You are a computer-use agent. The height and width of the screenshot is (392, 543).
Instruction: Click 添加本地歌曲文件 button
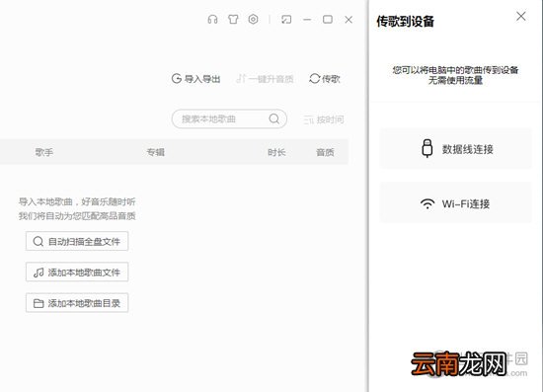pyautogui.click(x=77, y=273)
